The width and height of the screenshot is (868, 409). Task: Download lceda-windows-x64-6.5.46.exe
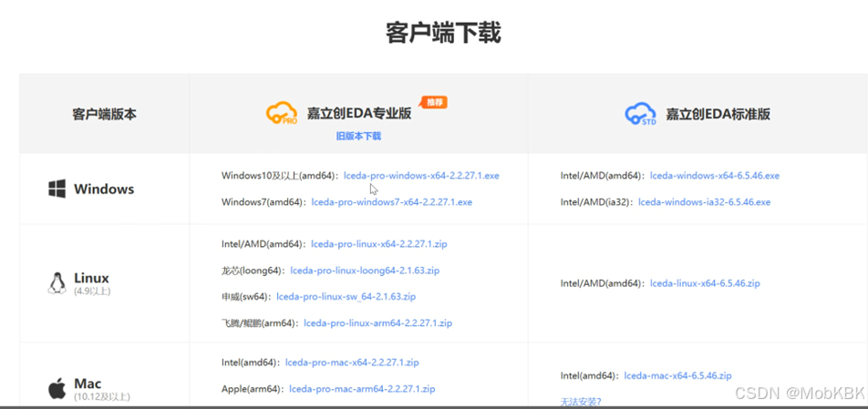[715, 176]
